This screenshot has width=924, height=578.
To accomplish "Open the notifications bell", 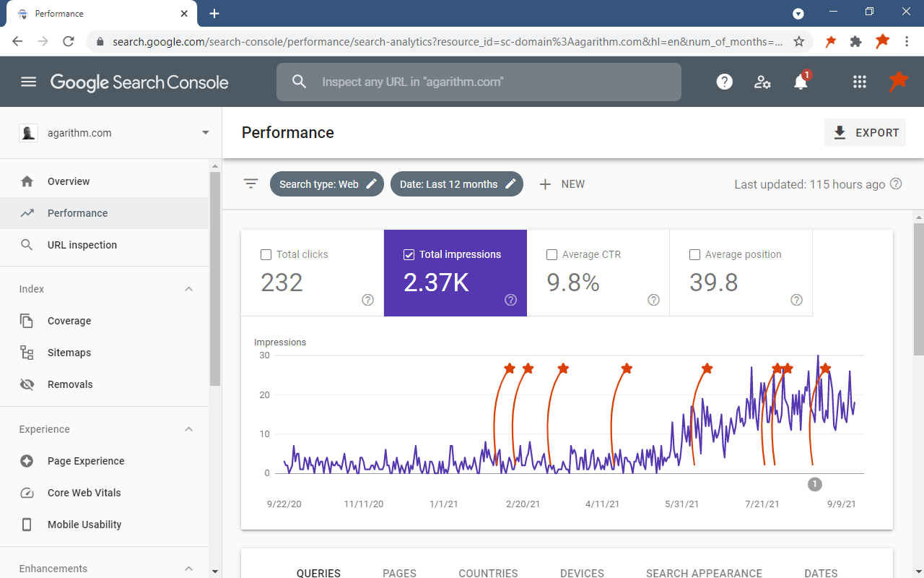I will click(801, 82).
